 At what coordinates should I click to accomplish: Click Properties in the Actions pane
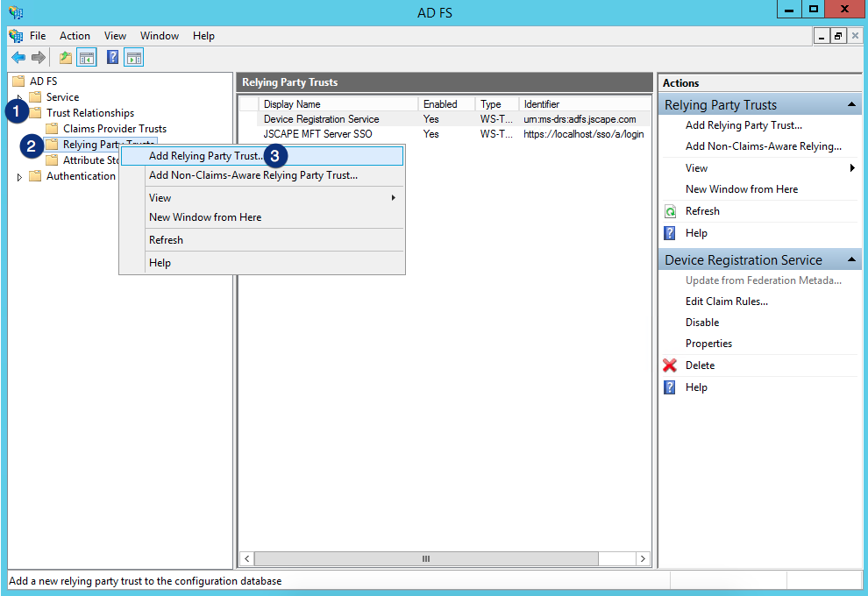pos(708,344)
